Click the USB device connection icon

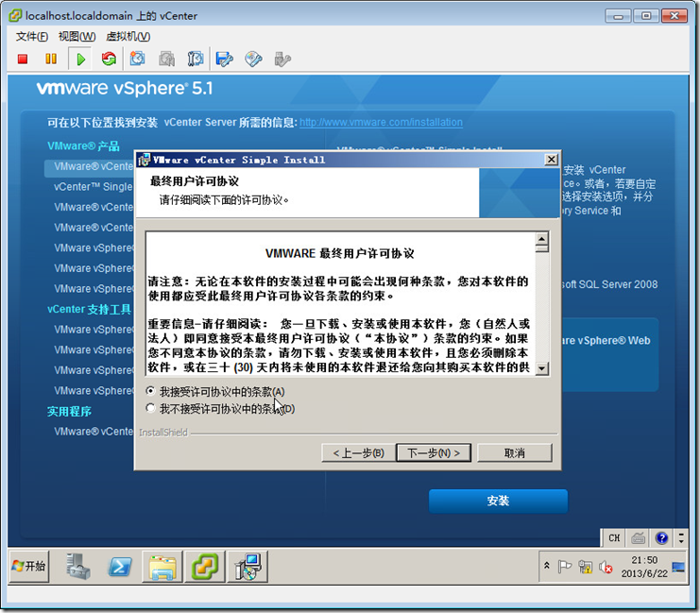[x=282, y=59]
